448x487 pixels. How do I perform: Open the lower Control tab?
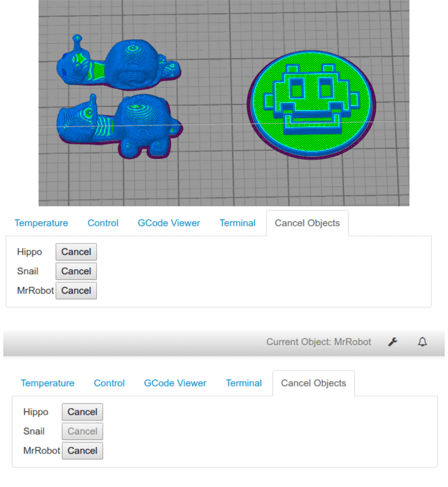click(x=109, y=383)
